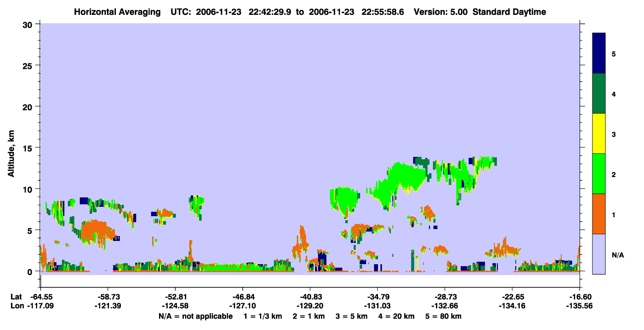Click the longitude value -124.58

pos(175,306)
